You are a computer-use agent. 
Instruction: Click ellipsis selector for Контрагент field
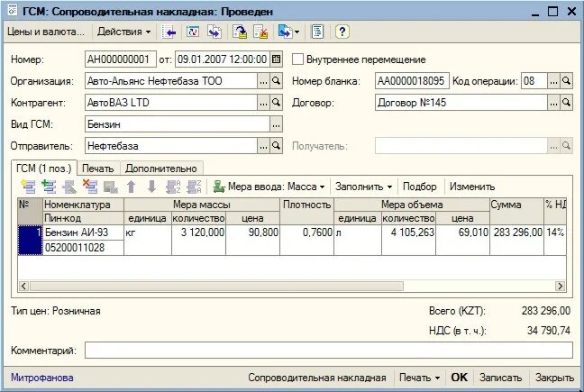click(263, 103)
